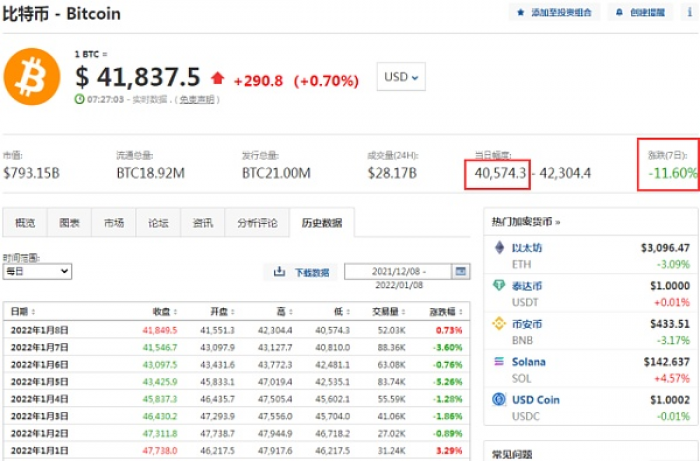The width and height of the screenshot is (700, 461).
Task: Click the green clock icon by 07:27:03
Action: point(79,99)
